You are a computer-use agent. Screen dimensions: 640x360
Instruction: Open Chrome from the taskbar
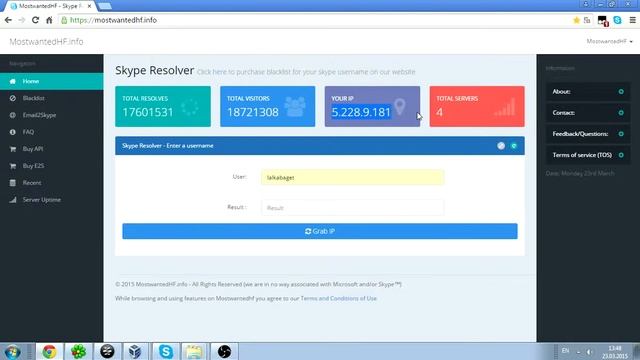tap(49, 351)
